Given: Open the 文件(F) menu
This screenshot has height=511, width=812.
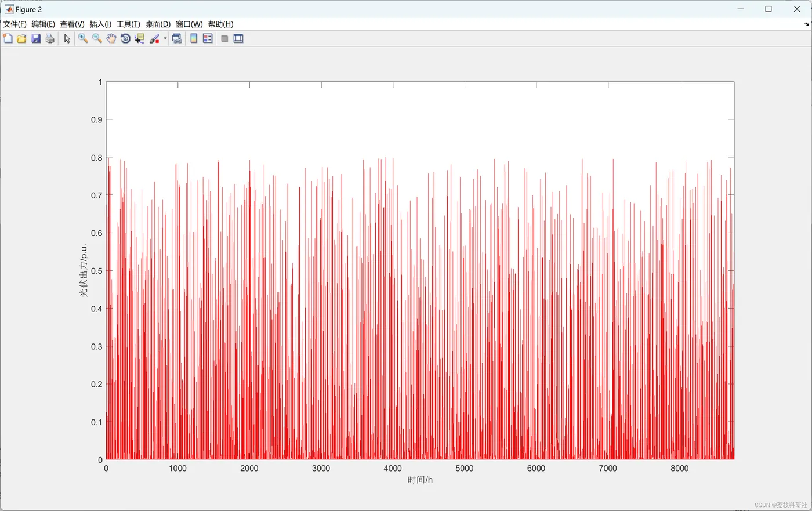Looking at the screenshot, I should tap(14, 24).
